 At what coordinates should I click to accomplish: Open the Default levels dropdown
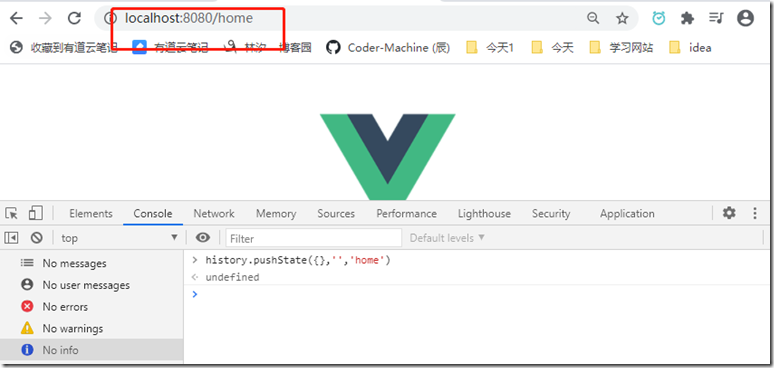447,238
